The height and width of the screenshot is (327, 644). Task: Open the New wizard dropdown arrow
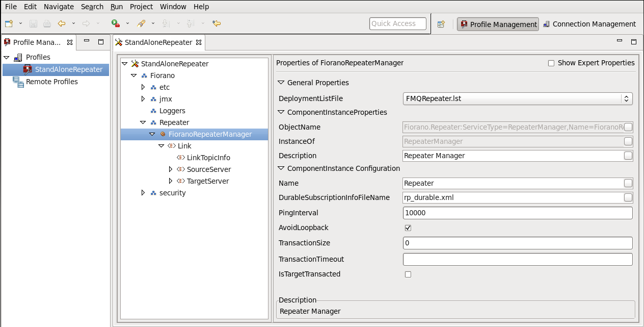point(20,23)
